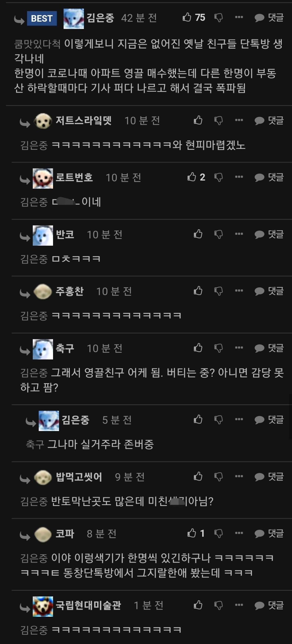This screenshot has width=292, height=644.
Task: Like 국립현대미술관's comment
Action: click(198, 605)
